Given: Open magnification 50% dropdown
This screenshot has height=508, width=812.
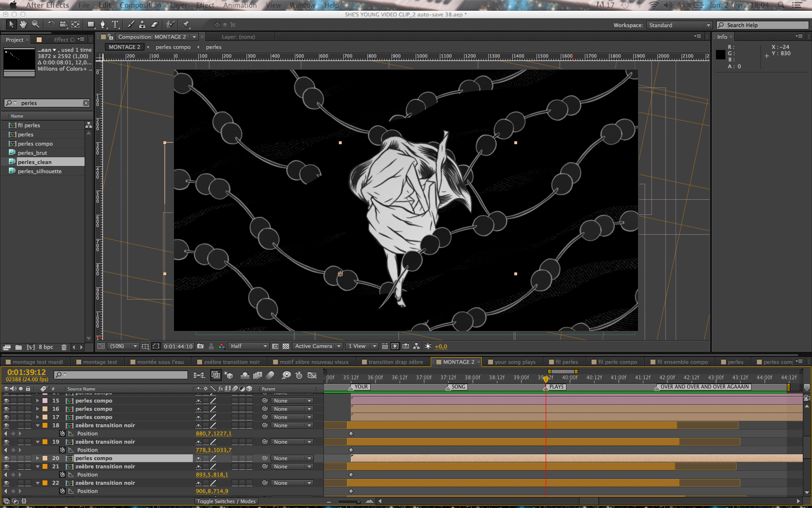Looking at the screenshot, I should coord(124,346).
